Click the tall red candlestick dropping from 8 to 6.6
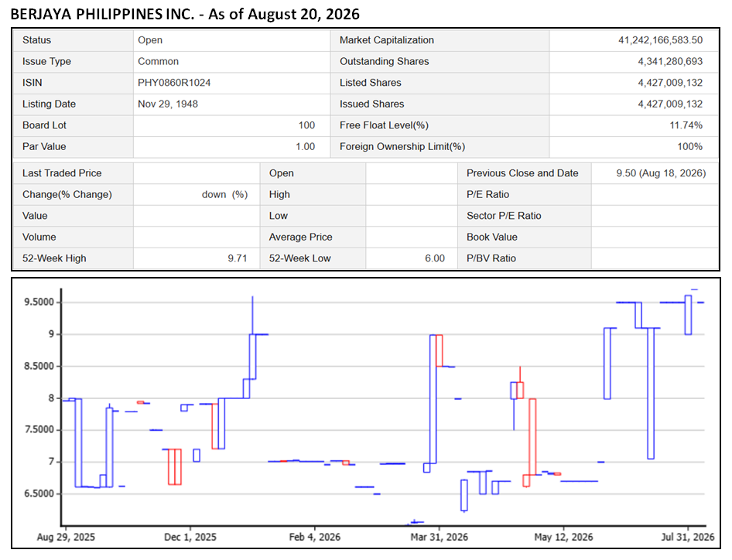The height and width of the screenshot is (560, 732). tap(532, 437)
